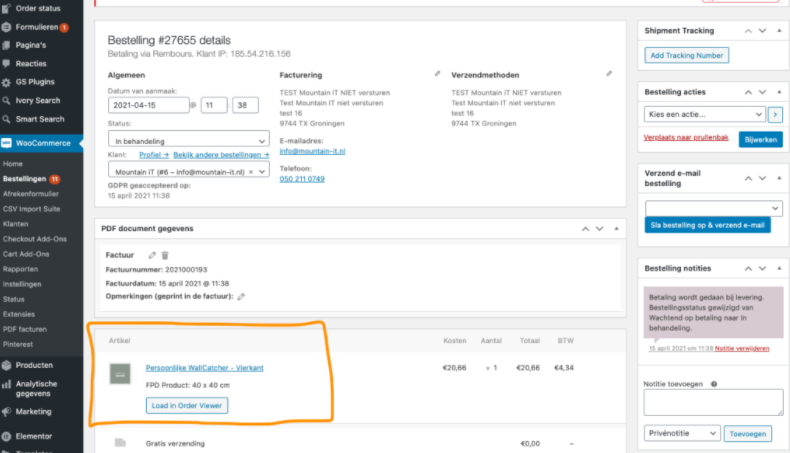
Task: Edit the Verzendmethoden shipping pencil icon
Action: 609,74
